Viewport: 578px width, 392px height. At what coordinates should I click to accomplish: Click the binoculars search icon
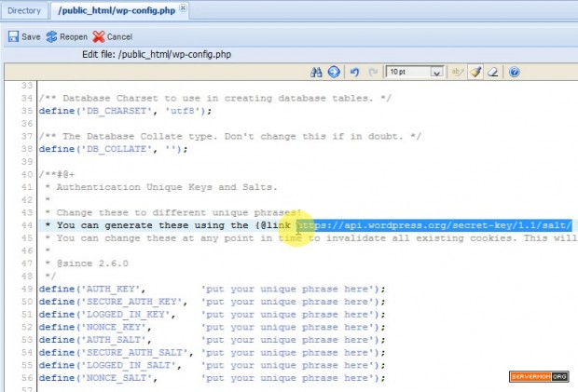pyautogui.click(x=316, y=72)
